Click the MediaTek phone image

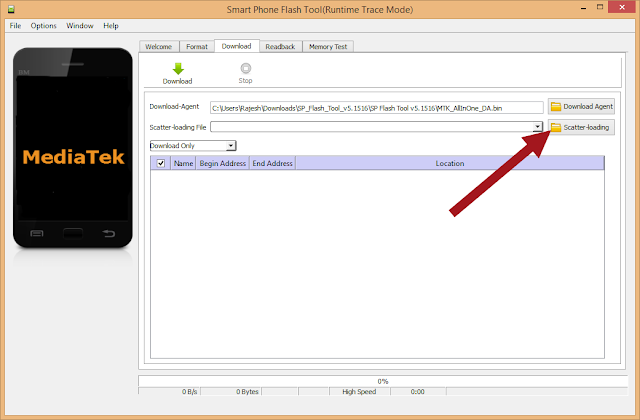[x=73, y=148]
